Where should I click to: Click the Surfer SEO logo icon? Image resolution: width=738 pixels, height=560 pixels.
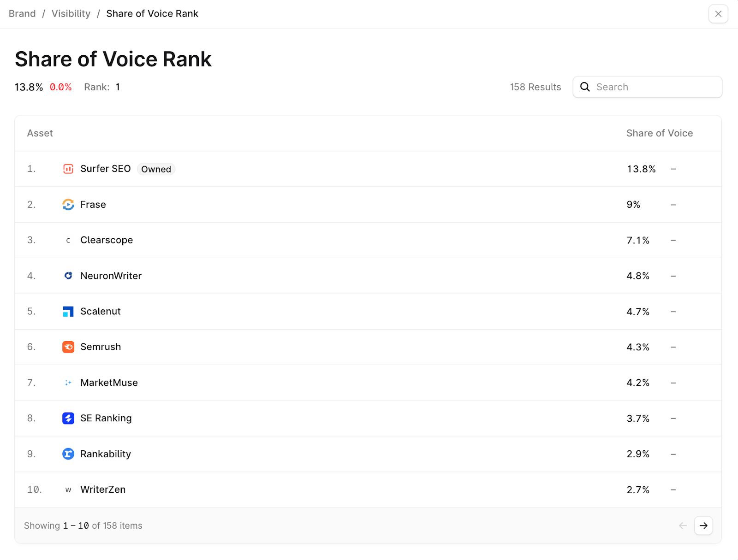[x=68, y=169]
